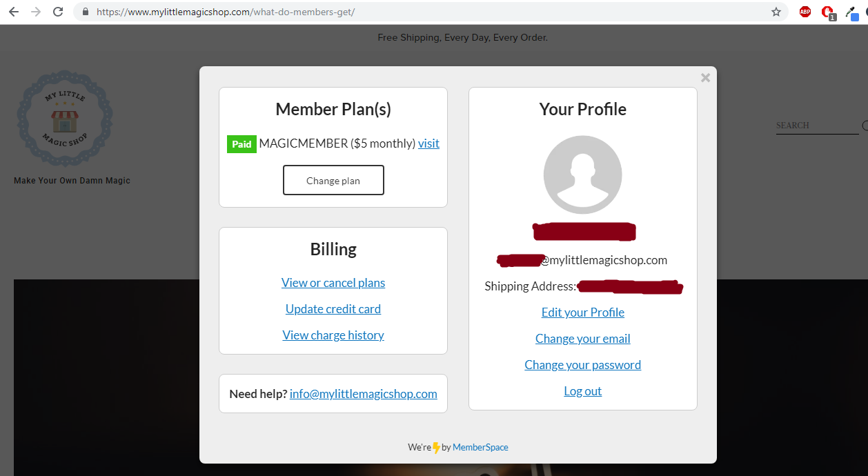The width and height of the screenshot is (868, 476).
Task: Click the Change plan button
Action: coord(333,180)
